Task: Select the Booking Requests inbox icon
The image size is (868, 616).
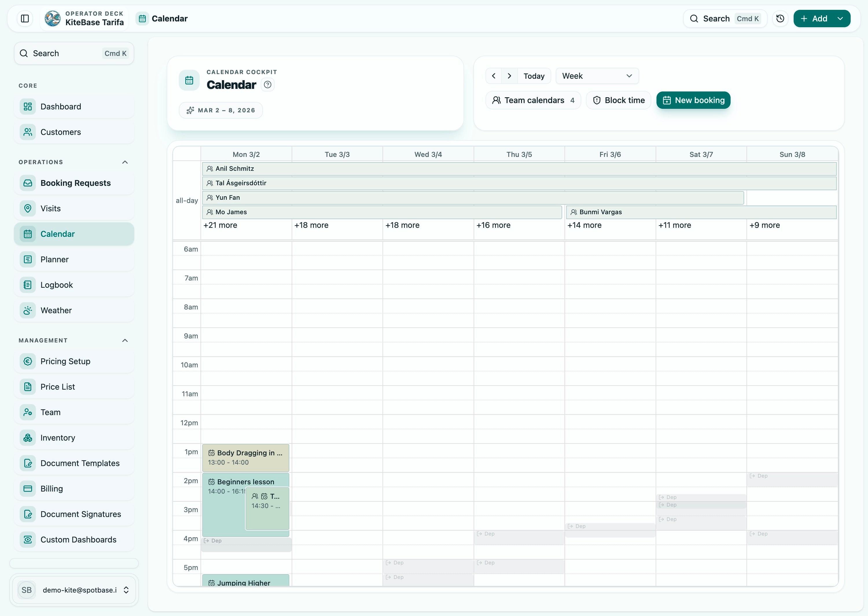Action: pos(27,183)
